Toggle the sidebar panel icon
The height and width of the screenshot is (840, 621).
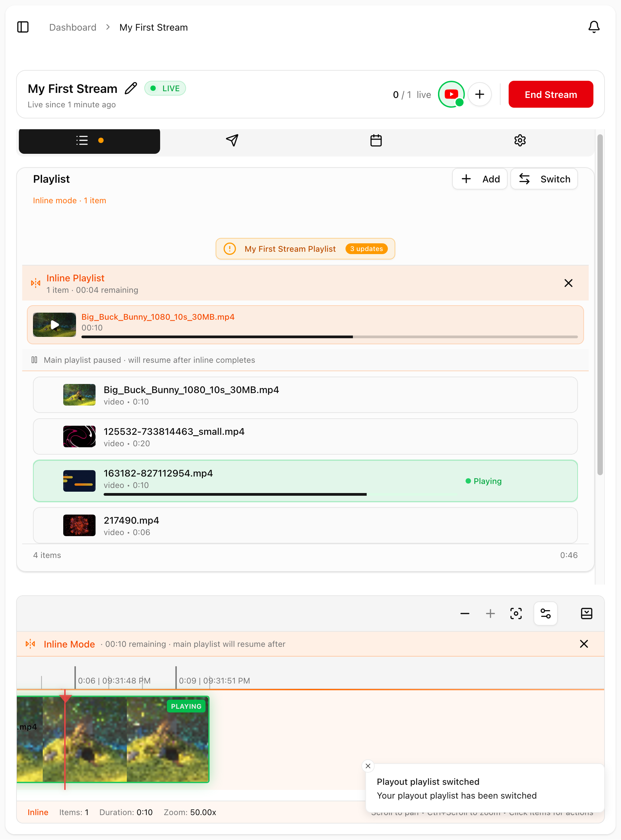(23, 27)
